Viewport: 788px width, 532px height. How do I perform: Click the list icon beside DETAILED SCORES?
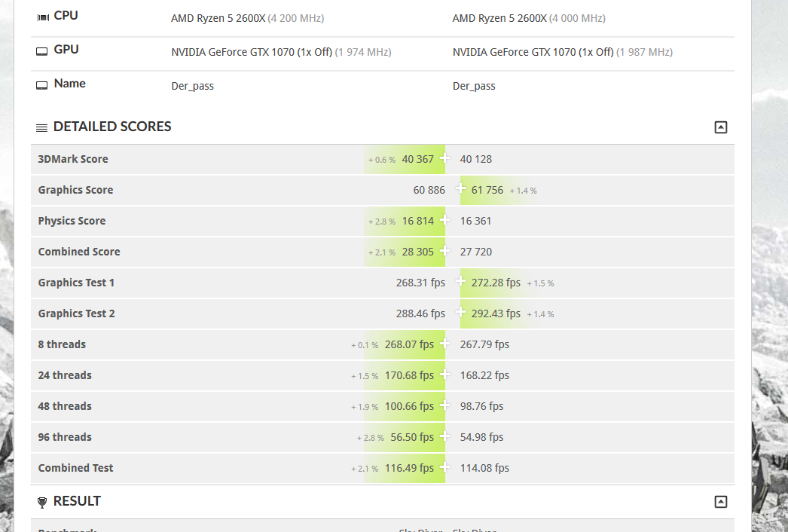coord(41,127)
